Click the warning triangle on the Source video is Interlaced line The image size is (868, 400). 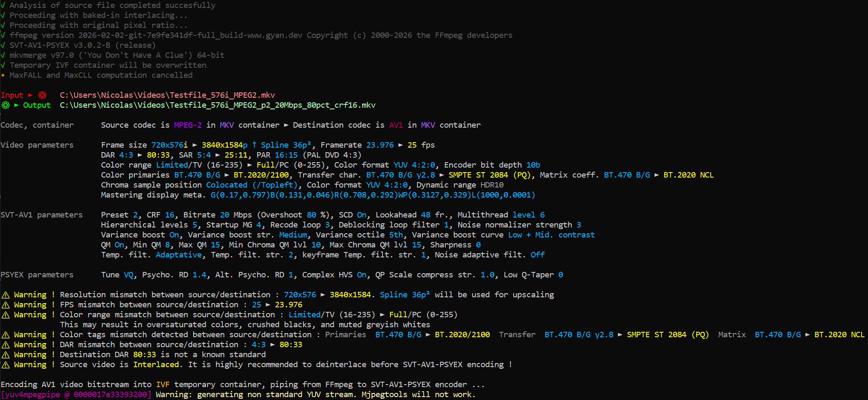click(x=5, y=365)
